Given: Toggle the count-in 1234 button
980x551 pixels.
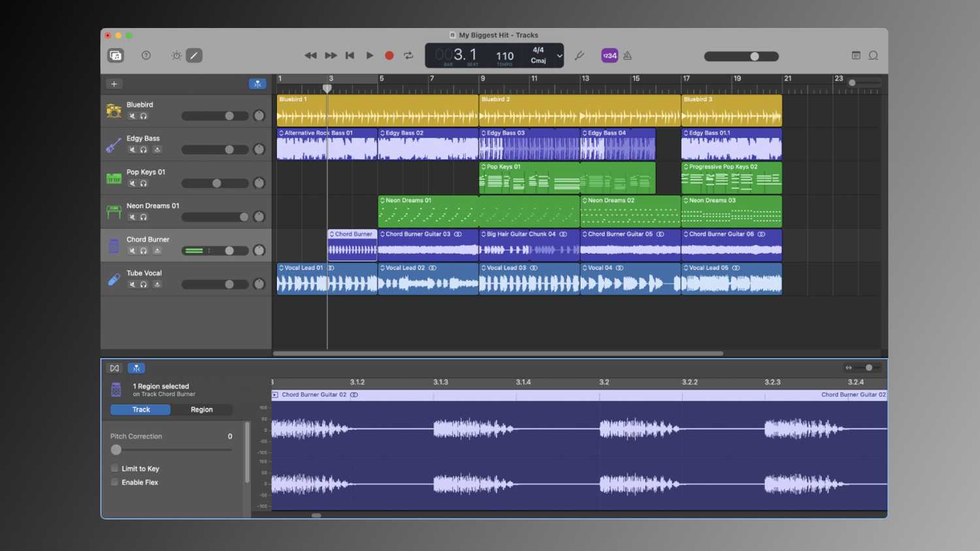Looking at the screenshot, I should pos(609,55).
